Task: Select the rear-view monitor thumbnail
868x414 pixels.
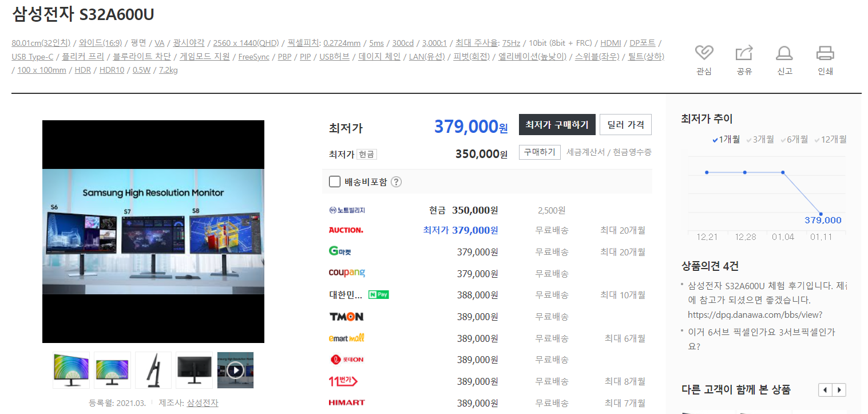Action: [x=194, y=370]
